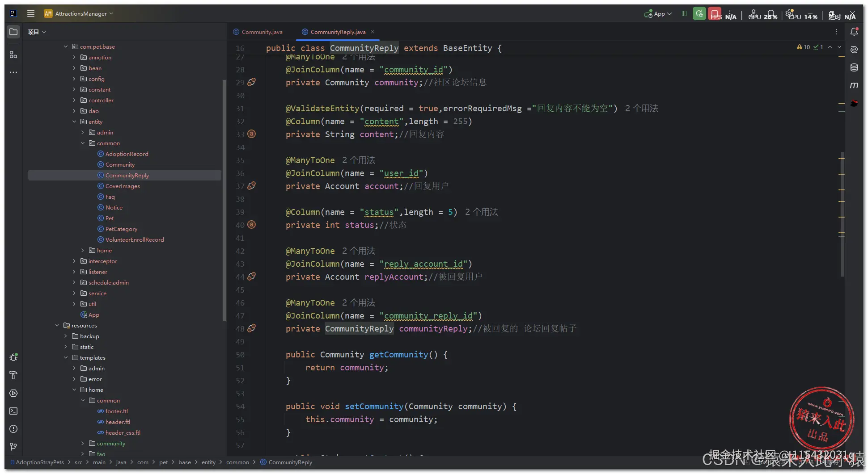Close the CommunityReply.java tab
868x474 pixels.
pyautogui.click(x=373, y=32)
